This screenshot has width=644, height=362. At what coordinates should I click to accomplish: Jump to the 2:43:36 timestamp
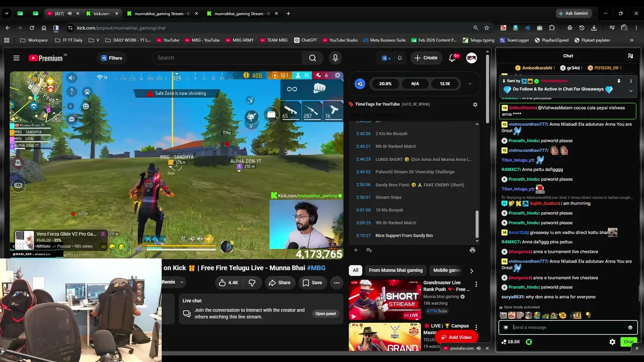click(363, 134)
